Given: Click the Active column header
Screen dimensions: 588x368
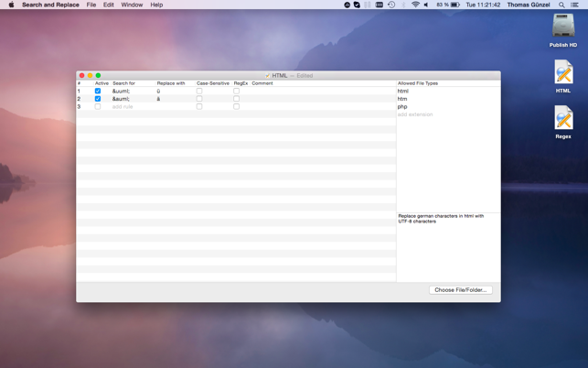Looking at the screenshot, I should coord(102,83).
